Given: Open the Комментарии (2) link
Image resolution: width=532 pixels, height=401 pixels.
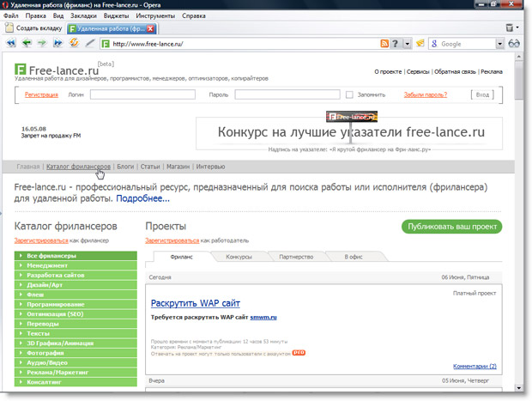Looking at the screenshot, I should click(x=475, y=366).
